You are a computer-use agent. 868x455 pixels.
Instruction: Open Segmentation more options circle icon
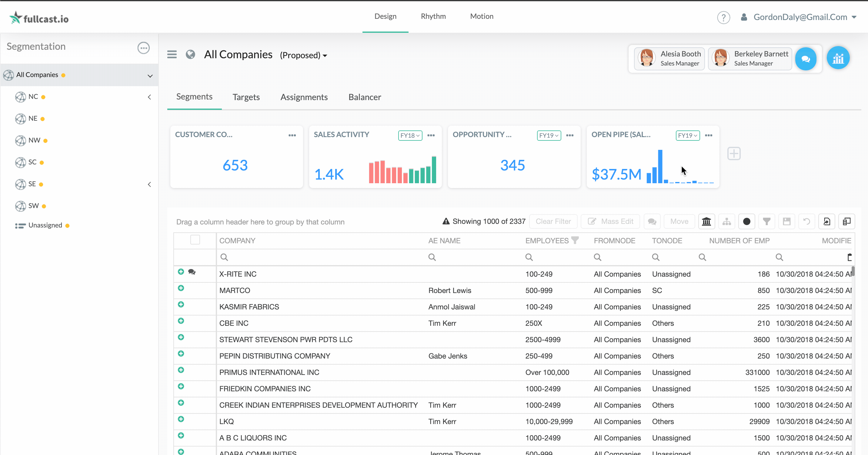pos(144,48)
